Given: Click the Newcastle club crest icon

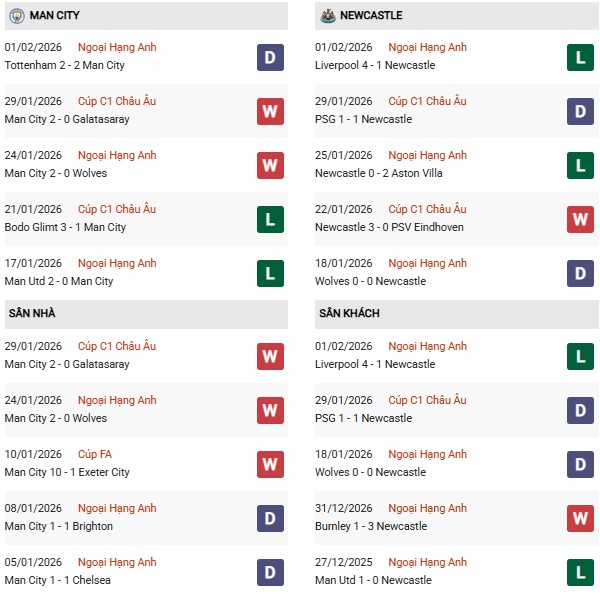Looking at the screenshot, I should (326, 16).
